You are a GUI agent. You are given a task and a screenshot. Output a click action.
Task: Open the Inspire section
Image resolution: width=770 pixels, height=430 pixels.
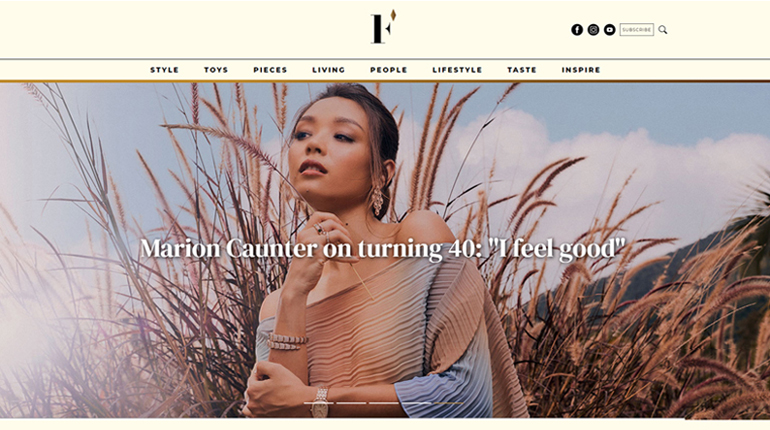click(581, 70)
